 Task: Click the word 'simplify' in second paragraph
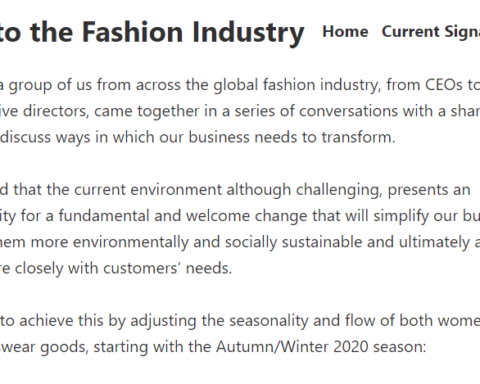click(x=401, y=216)
